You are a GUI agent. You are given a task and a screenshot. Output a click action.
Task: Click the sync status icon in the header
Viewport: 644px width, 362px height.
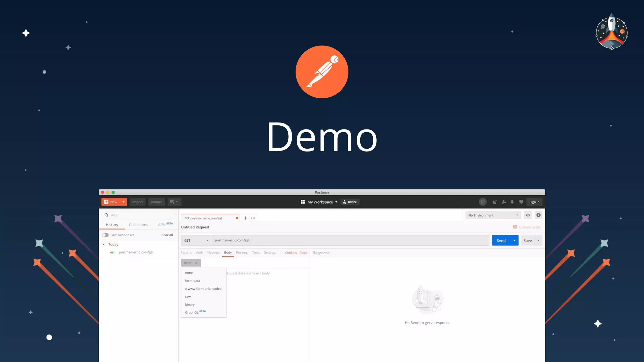(483, 202)
